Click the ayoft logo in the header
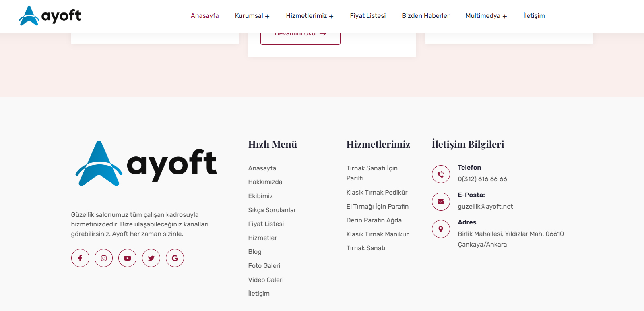 [x=50, y=16]
